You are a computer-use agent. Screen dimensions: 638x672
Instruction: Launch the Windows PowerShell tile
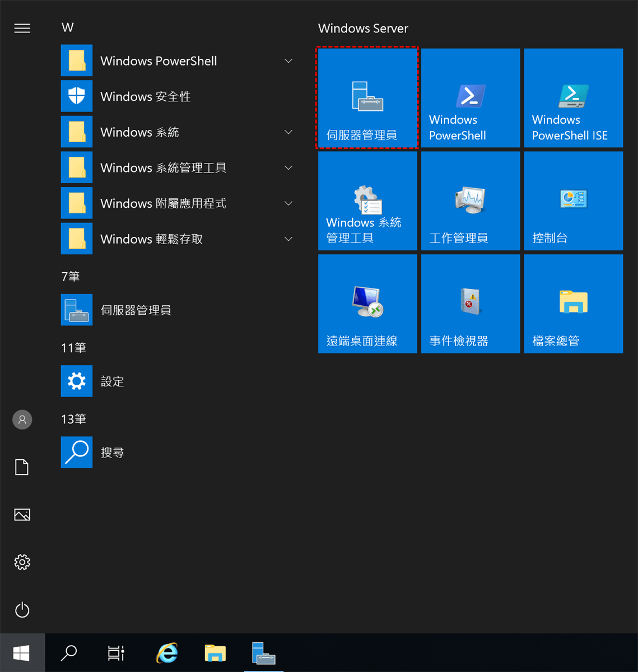pos(471,98)
